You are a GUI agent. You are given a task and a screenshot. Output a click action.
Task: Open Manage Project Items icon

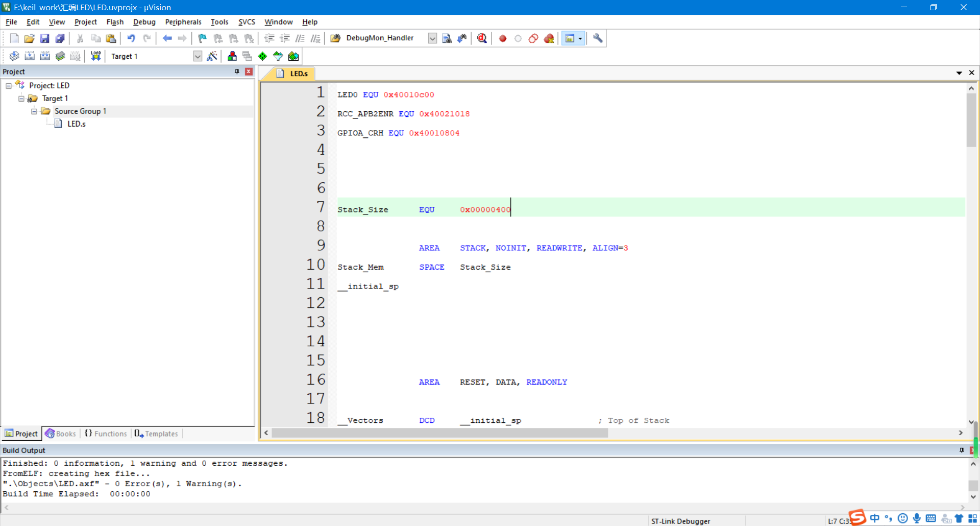232,56
